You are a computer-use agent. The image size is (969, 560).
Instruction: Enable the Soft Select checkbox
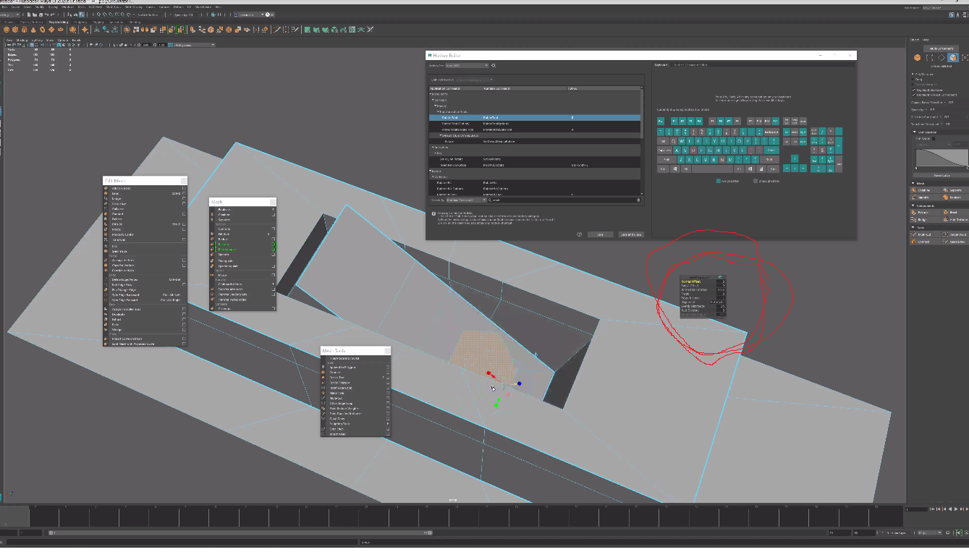coord(934,139)
